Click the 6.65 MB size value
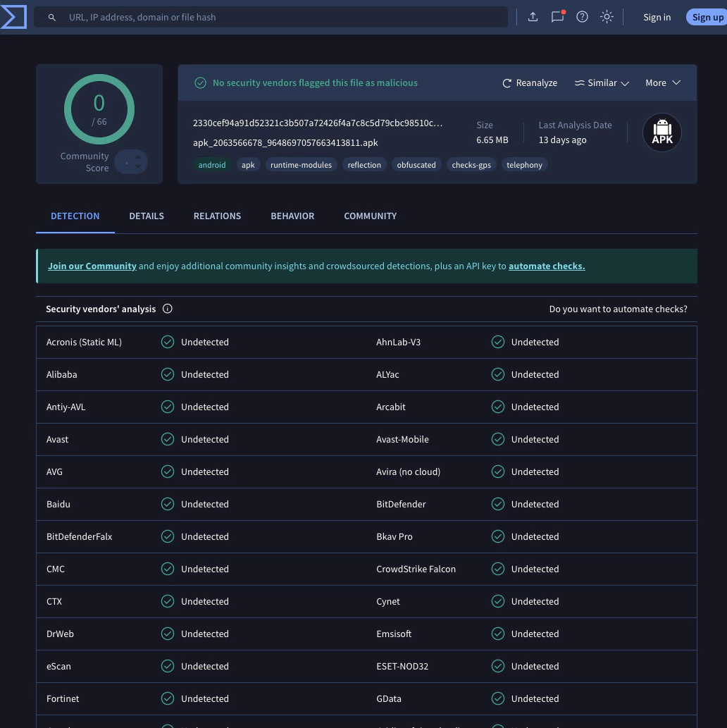The height and width of the screenshot is (728, 727). pos(492,140)
